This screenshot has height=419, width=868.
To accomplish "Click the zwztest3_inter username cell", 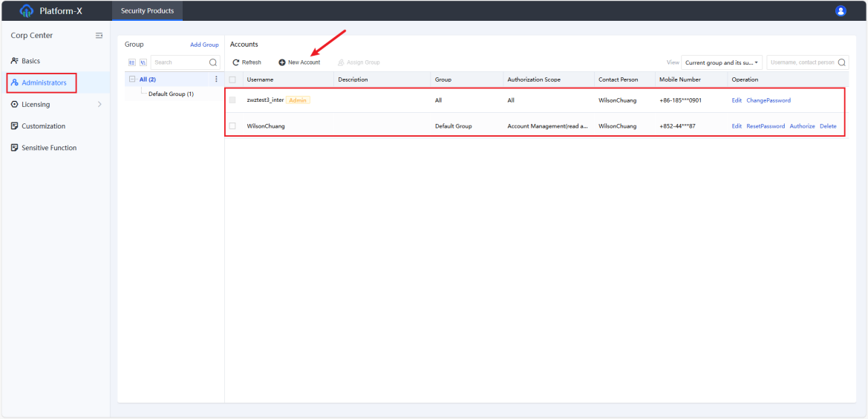I will coord(265,100).
